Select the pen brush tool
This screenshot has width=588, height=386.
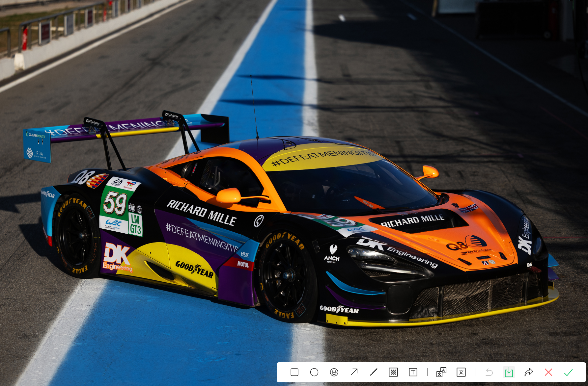[x=374, y=372]
